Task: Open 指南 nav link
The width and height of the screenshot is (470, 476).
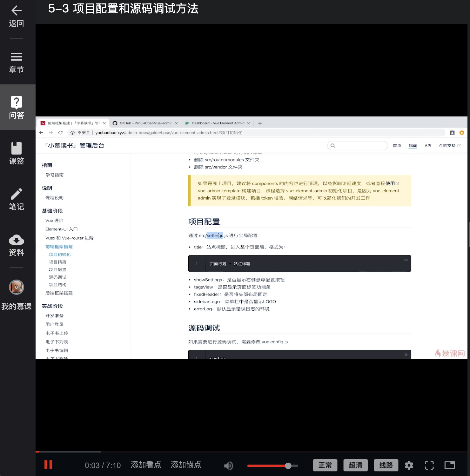Action: tap(413, 146)
